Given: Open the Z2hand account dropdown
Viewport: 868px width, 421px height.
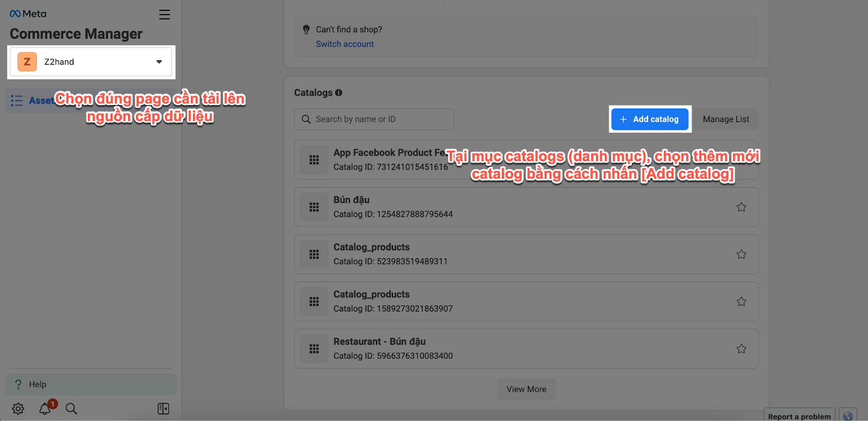Looking at the screenshot, I should click(91, 62).
